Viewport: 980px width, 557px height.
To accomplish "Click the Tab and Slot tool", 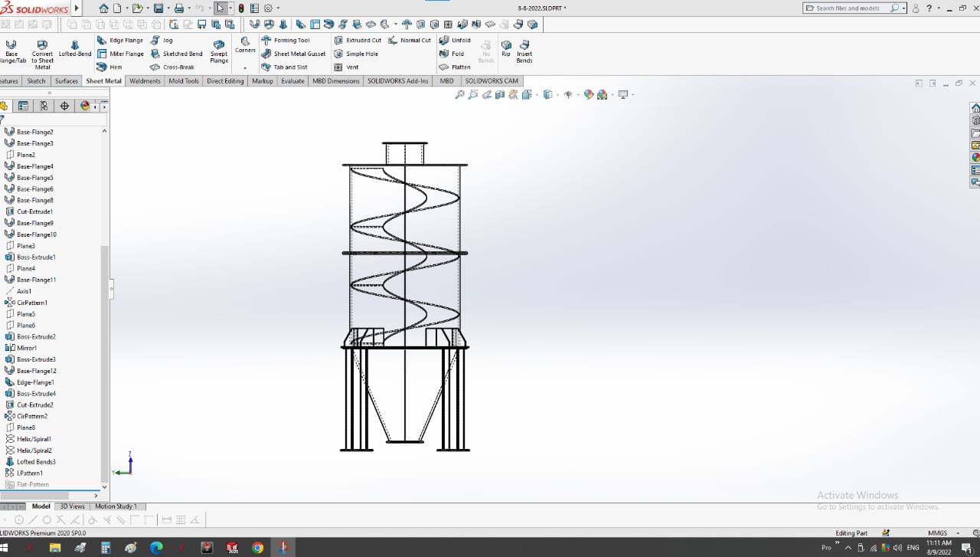I will click(284, 67).
